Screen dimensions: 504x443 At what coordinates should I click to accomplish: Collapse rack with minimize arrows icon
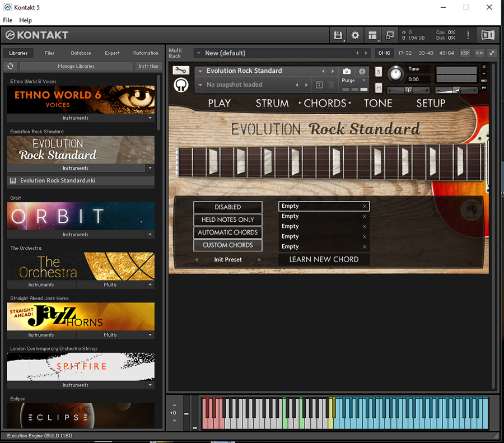492,53
